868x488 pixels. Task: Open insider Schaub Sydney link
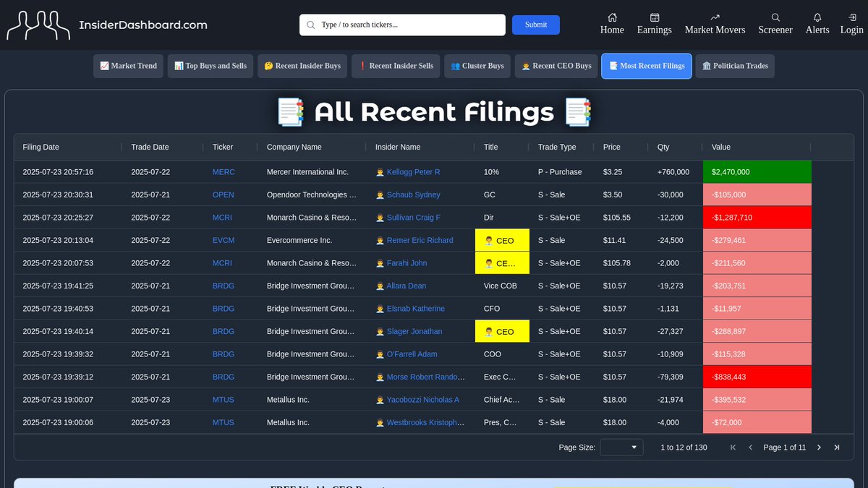point(413,194)
